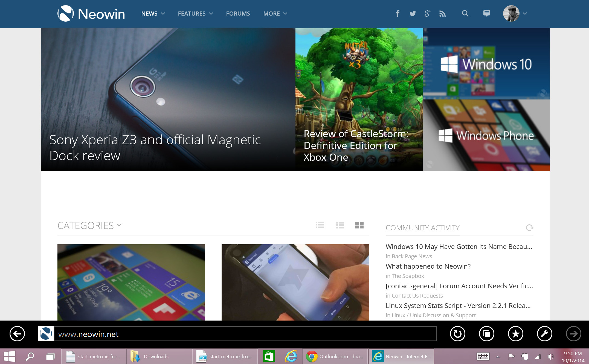Open the Windows tablet tiles article thumbnail
Viewport: 589px width, 364px height.
[131, 282]
